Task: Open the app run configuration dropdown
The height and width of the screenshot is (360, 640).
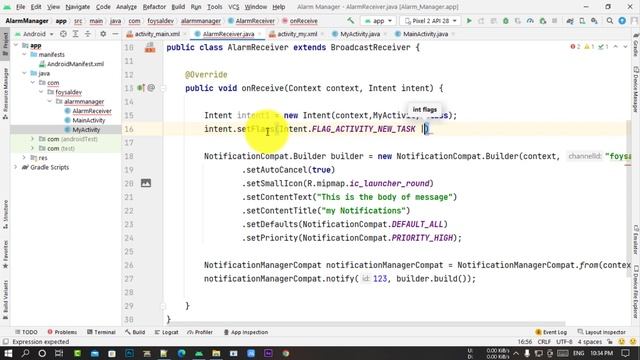Action: tap(378, 20)
